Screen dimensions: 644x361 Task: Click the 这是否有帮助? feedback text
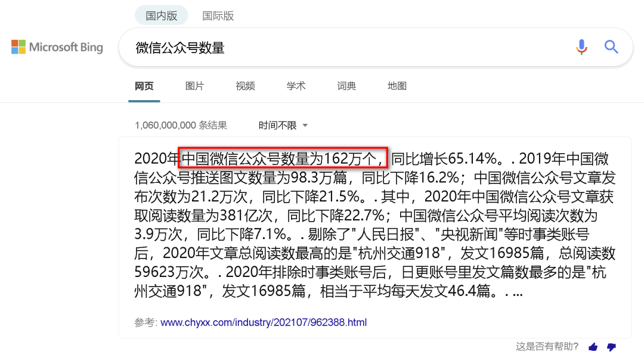(547, 347)
